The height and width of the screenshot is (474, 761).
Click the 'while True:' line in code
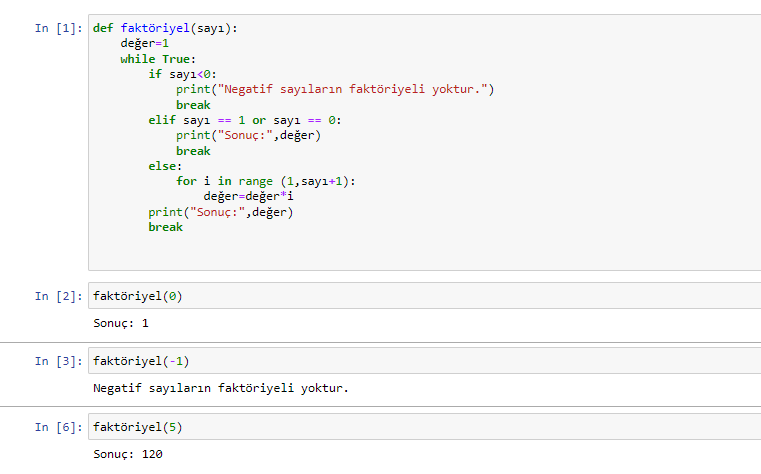[158, 59]
